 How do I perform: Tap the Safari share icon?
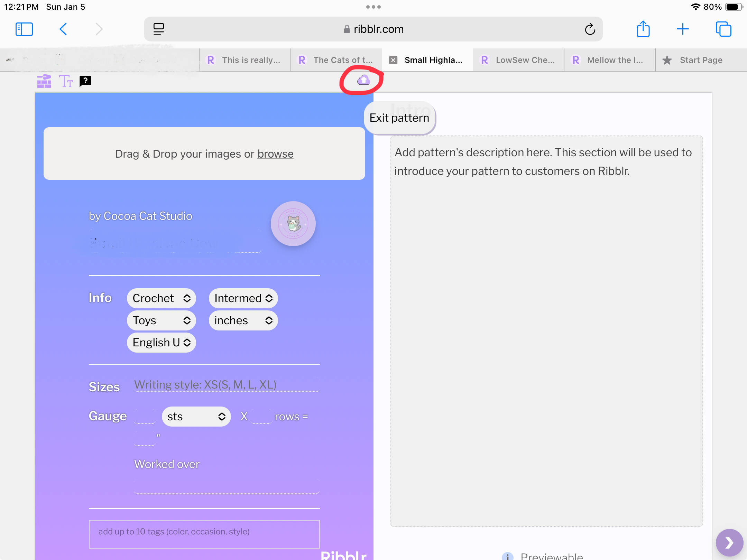[643, 29]
